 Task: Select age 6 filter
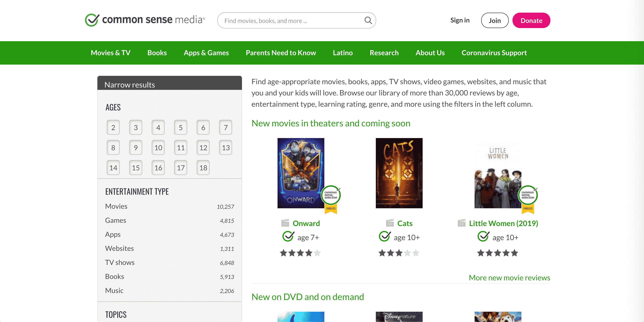(x=203, y=128)
